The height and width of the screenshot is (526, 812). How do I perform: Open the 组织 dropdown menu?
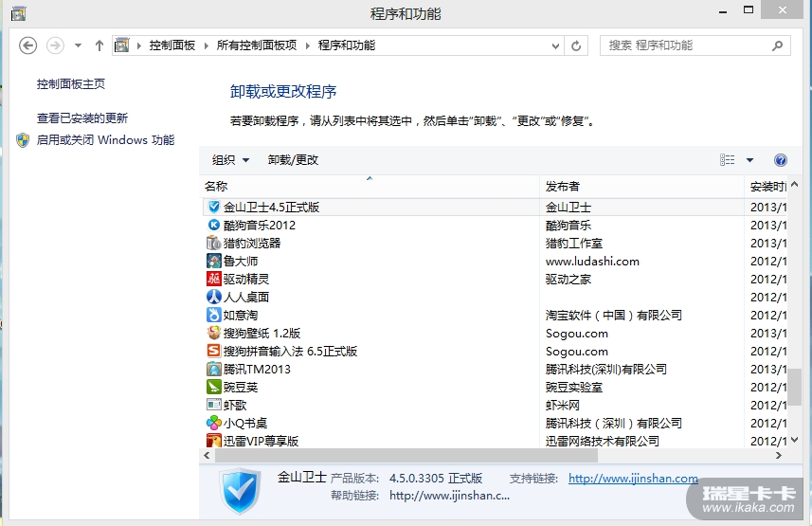[230, 160]
